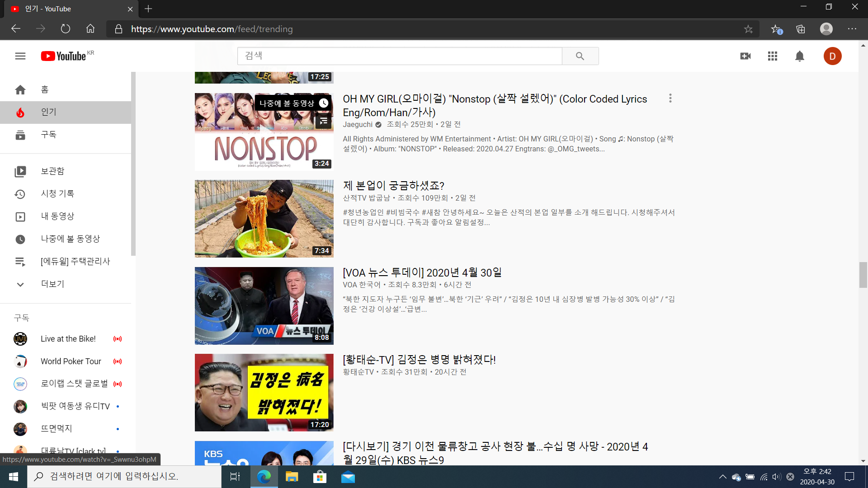Screen dimensions: 868x488
Task: Add this page to favorites star
Action: [x=749, y=29]
